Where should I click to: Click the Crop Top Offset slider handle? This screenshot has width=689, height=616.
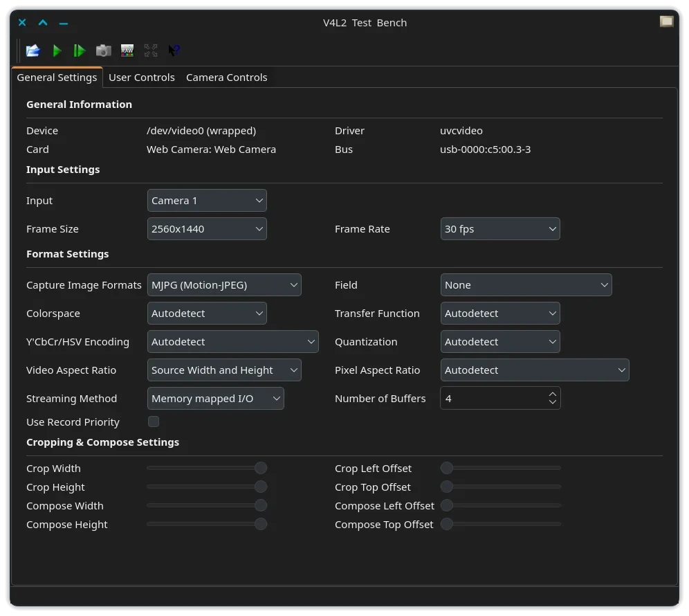coord(447,487)
